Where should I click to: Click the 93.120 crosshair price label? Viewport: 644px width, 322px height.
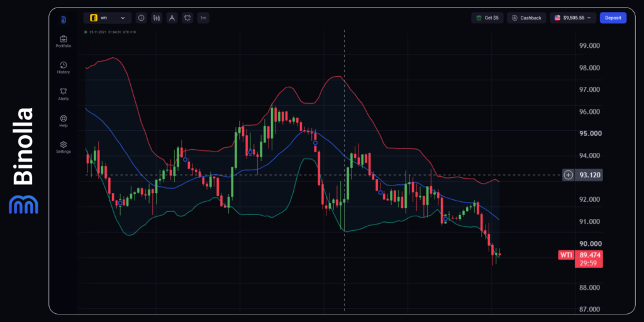click(589, 175)
